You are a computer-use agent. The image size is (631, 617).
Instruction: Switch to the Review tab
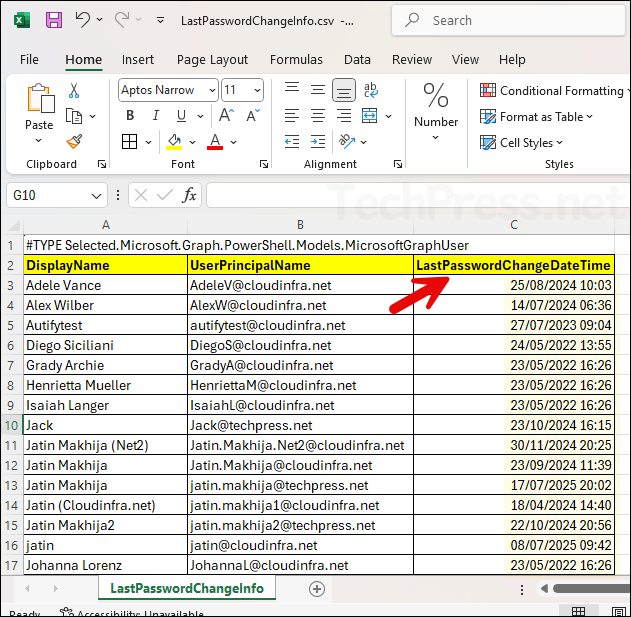tap(412, 60)
